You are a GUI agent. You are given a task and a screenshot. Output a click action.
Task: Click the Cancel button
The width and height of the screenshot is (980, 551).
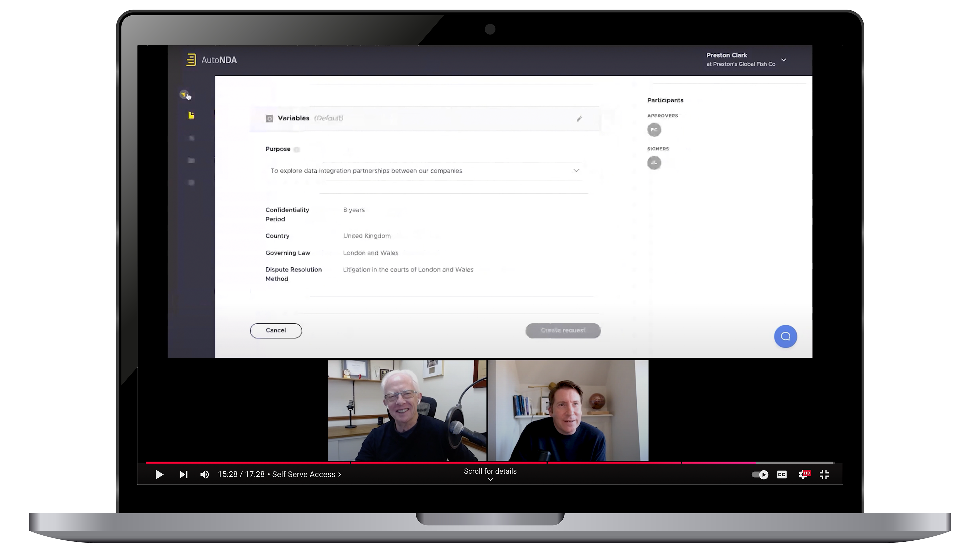276,330
